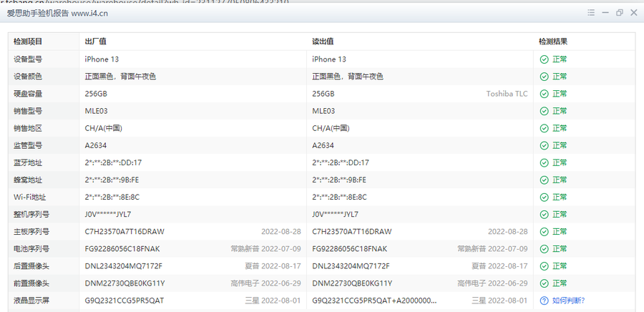This screenshot has width=644, height=312.
Task: Click factory value 256GB
Action: tap(96, 94)
